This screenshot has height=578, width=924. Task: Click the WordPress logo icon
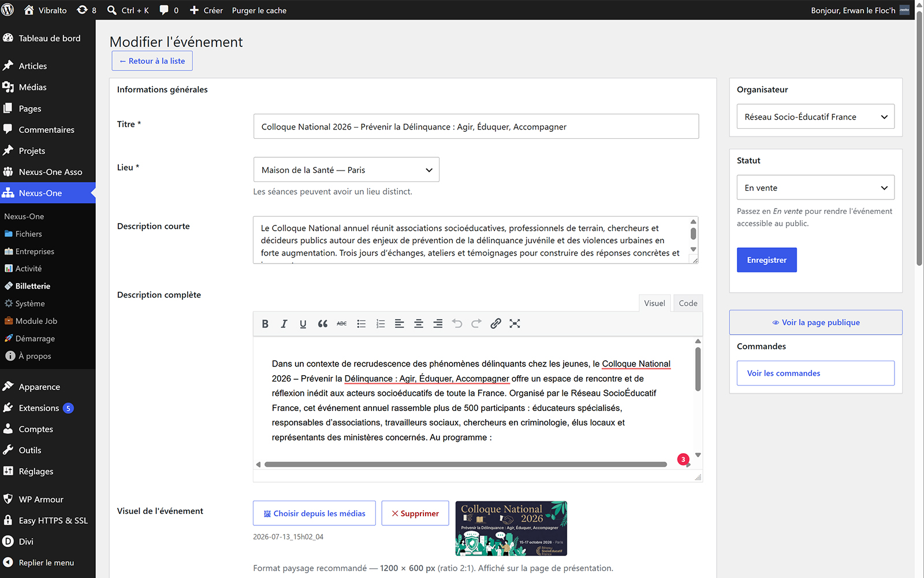coord(8,10)
